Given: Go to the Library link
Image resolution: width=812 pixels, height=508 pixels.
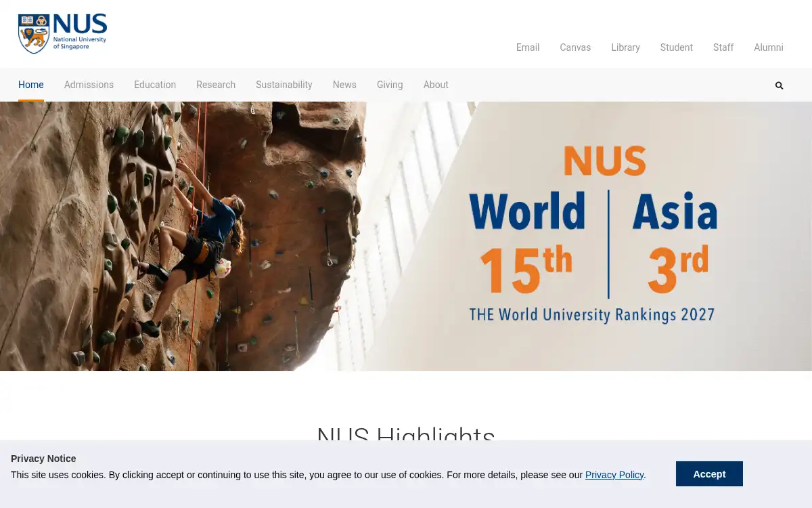Looking at the screenshot, I should (x=625, y=47).
